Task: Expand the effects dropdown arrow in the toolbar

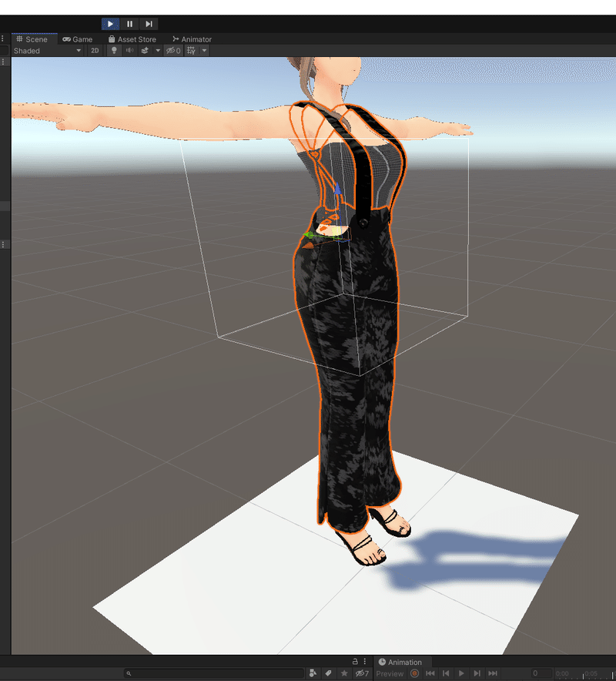Action: pyautogui.click(x=157, y=51)
